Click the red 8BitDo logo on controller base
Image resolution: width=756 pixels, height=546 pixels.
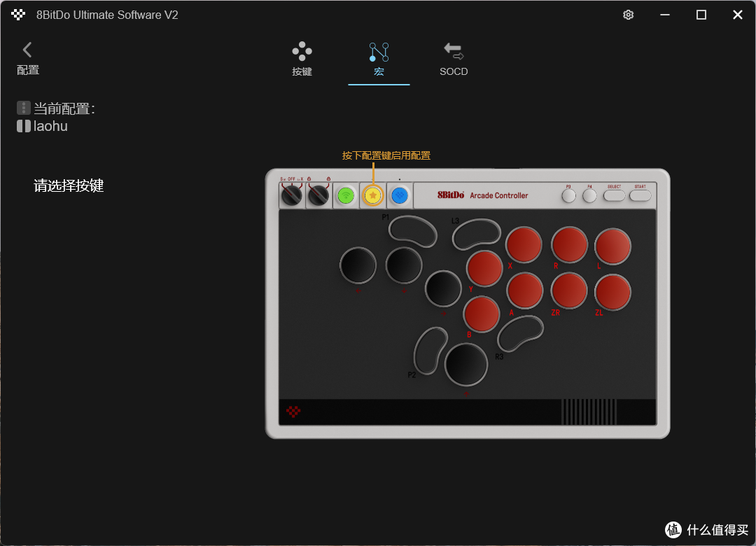point(293,412)
